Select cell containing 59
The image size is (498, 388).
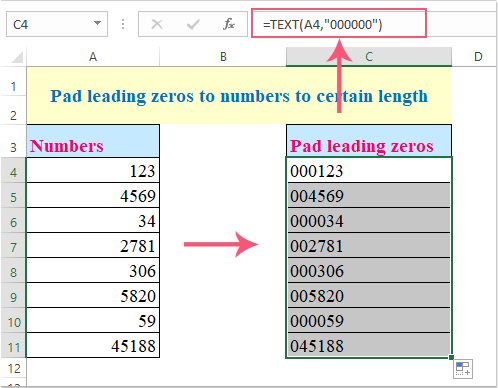pyautogui.click(x=93, y=320)
